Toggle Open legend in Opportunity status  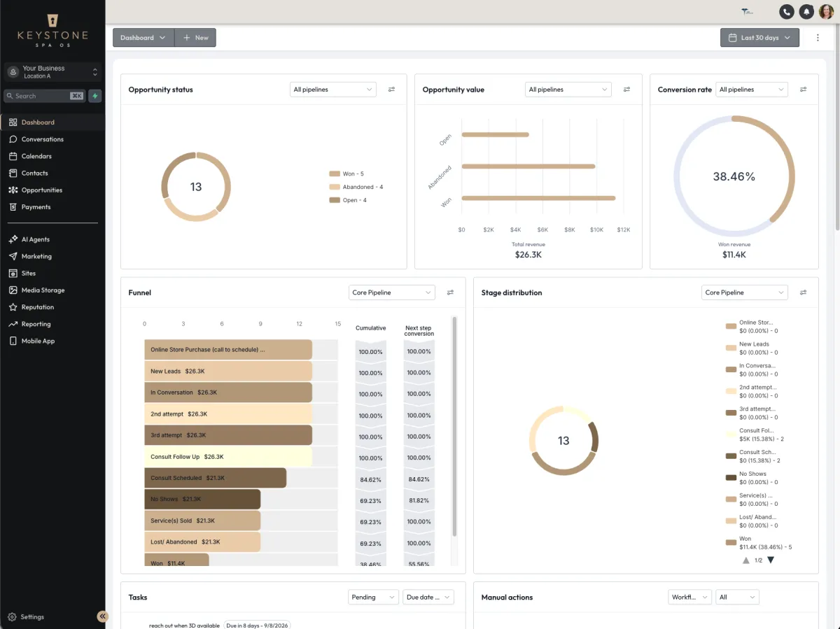tap(348, 200)
